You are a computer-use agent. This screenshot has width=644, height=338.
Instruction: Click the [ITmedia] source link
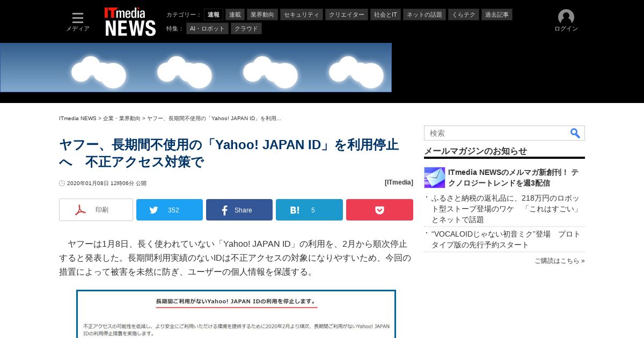[399, 182]
